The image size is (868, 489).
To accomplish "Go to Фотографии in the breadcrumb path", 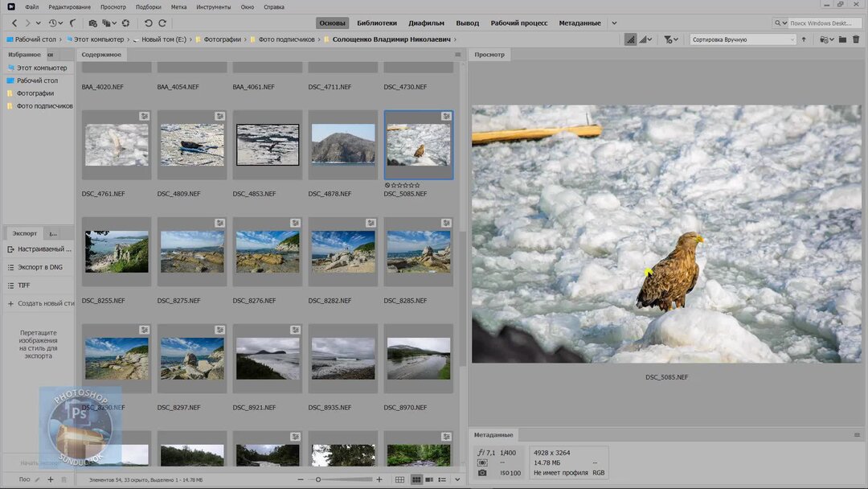I will 222,39.
